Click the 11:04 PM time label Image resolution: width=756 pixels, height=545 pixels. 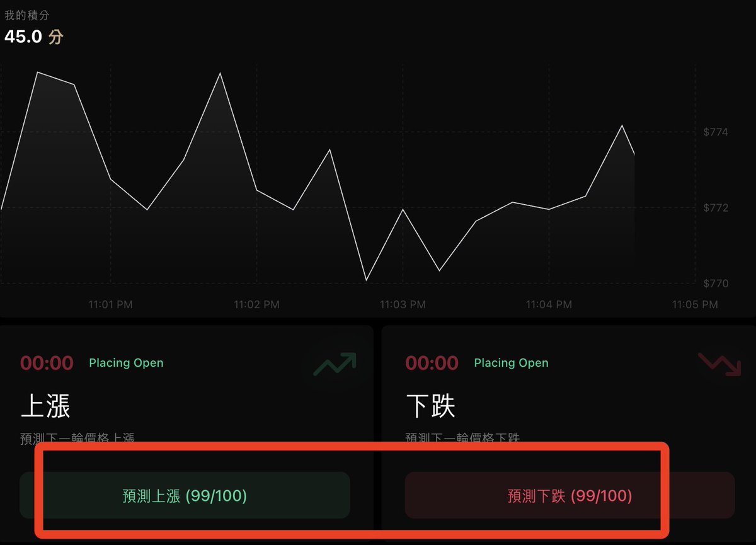pyautogui.click(x=549, y=304)
